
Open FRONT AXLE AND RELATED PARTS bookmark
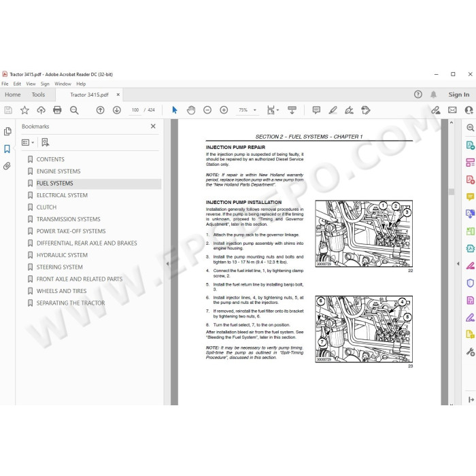(x=80, y=279)
